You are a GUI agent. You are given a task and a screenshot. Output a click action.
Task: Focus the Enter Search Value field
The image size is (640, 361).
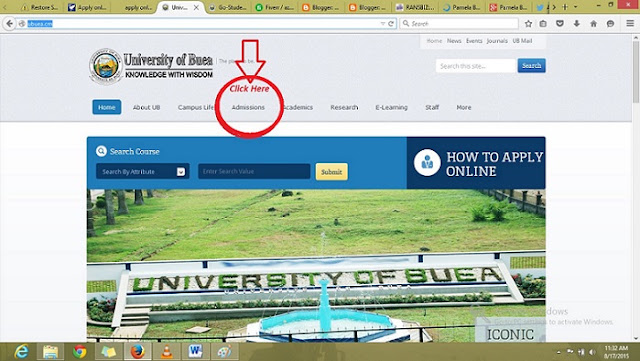point(254,172)
